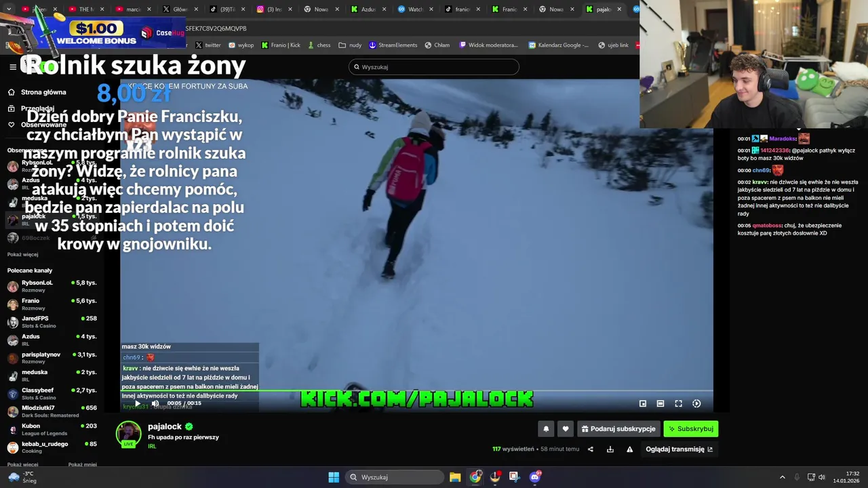Open Obserwowane in the sidebar

click(x=43, y=125)
